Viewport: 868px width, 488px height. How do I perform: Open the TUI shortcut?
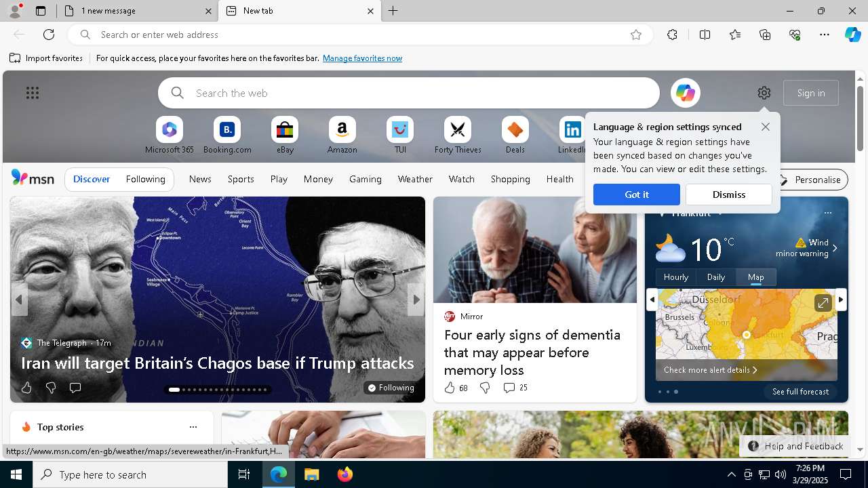coord(400,136)
